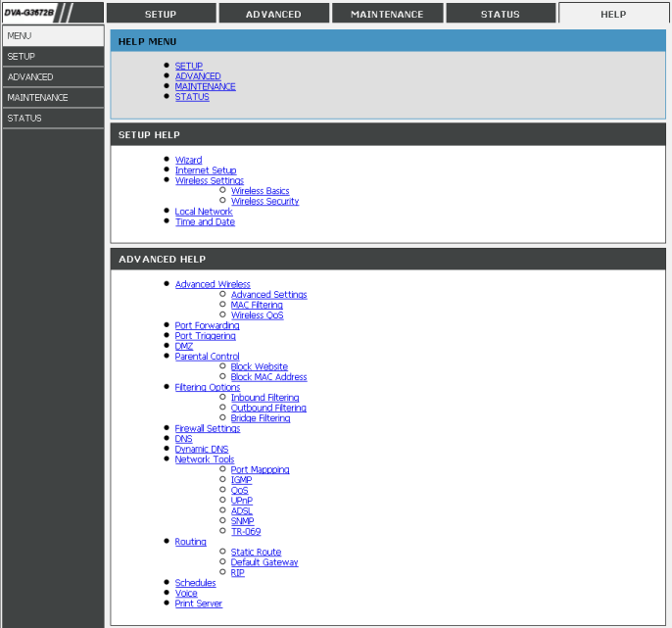Open the Internet Setup help link
Screen dimensions: 672x628
pos(206,170)
